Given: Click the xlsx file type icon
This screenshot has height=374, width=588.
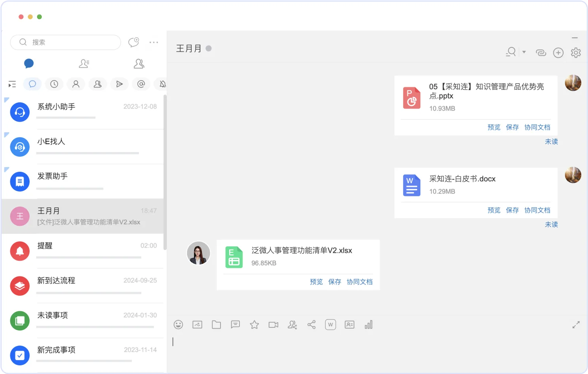Looking at the screenshot, I should pos(234,257).
